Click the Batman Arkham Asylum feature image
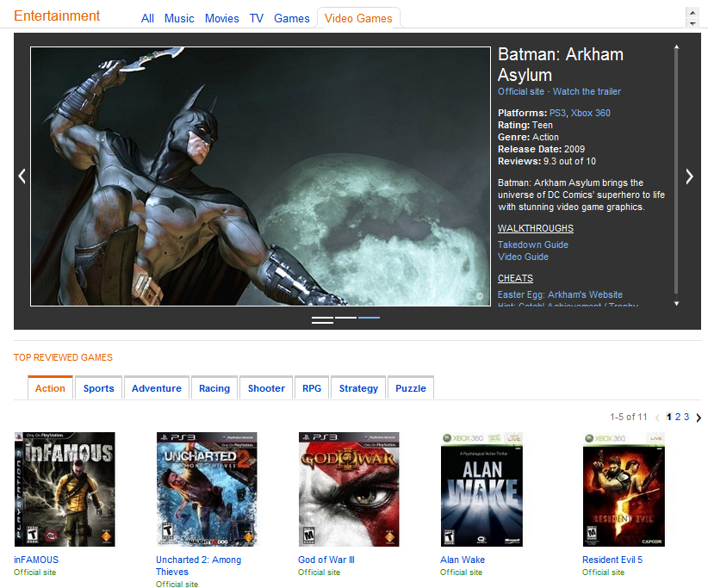The image size is (708, 588). click(x=260, y=176)
